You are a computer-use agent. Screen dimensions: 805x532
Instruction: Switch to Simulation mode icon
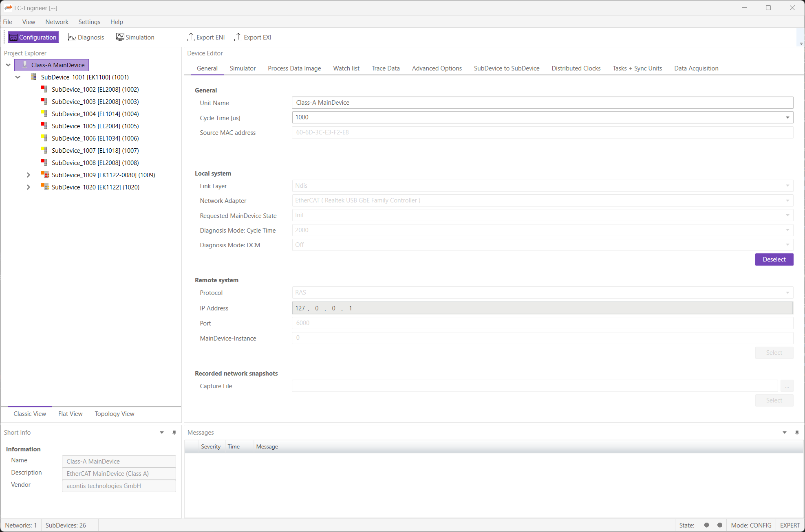point(120,37)
